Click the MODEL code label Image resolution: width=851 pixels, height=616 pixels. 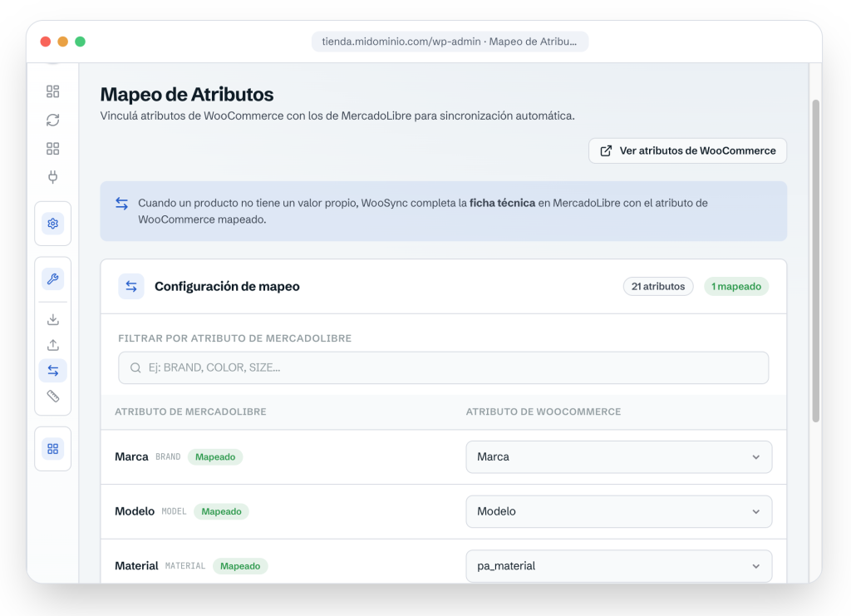click(x=174, y=512)
